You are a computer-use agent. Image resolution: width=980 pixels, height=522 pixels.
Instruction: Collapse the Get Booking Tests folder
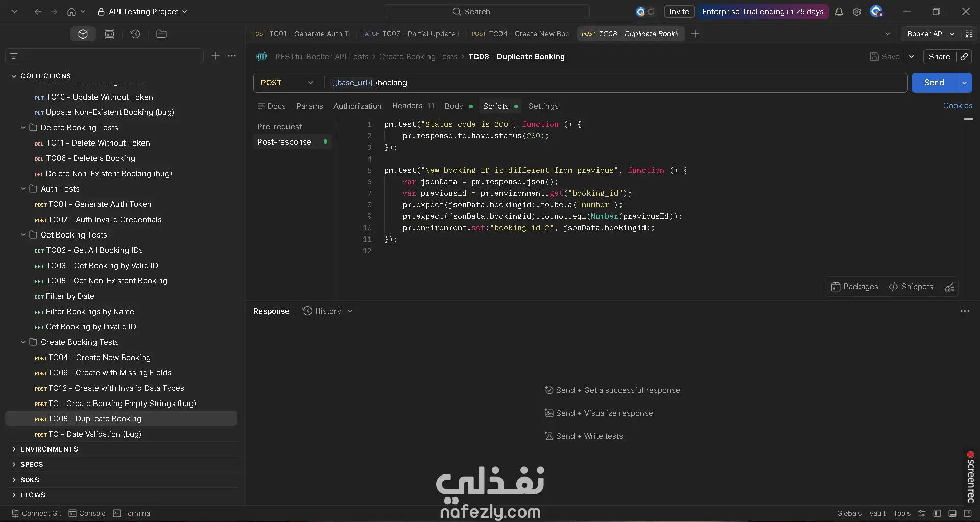tap(23, 235)
